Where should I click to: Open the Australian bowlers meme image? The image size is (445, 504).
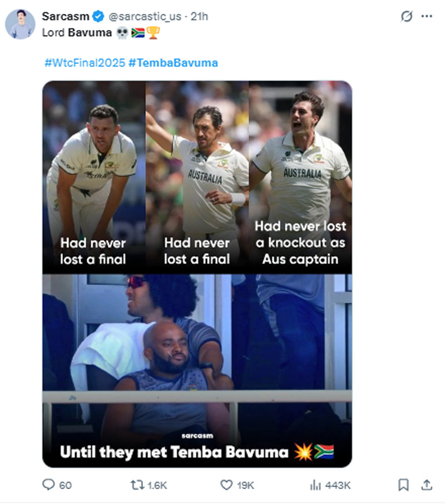[x=197, y=274]
